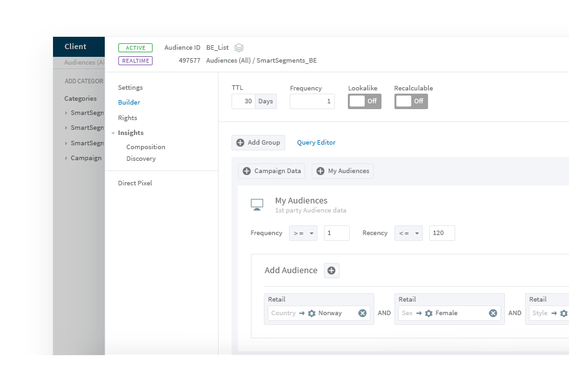Open the gear settings on Country Norway

coord(312,313)
